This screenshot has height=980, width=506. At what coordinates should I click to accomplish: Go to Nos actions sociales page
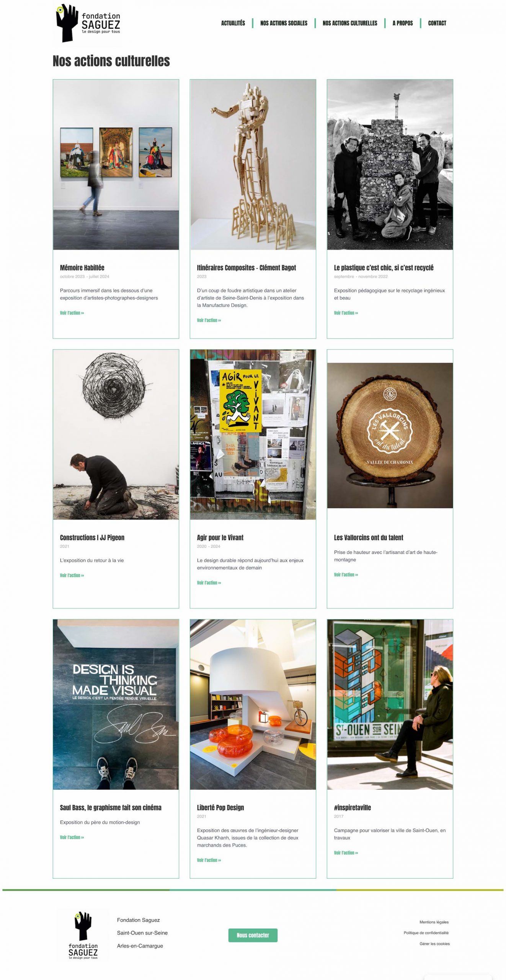[x=284, y=23]
